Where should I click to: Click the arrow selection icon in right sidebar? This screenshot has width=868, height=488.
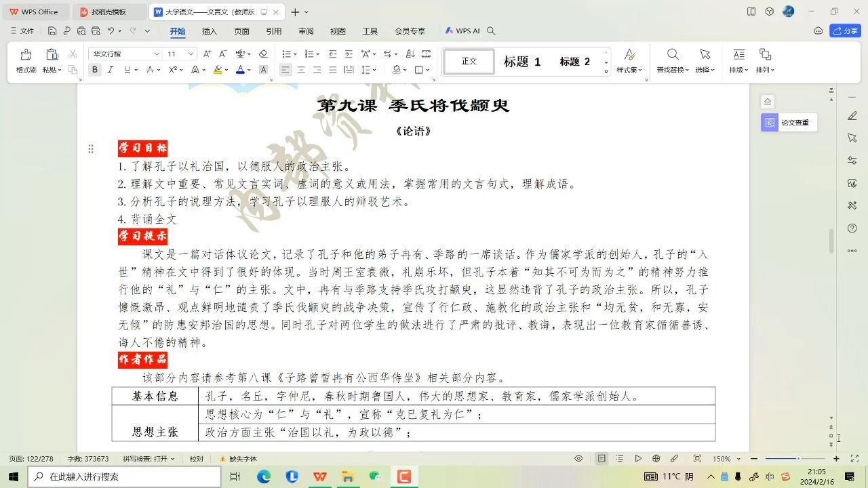click(x=852, y=138)
